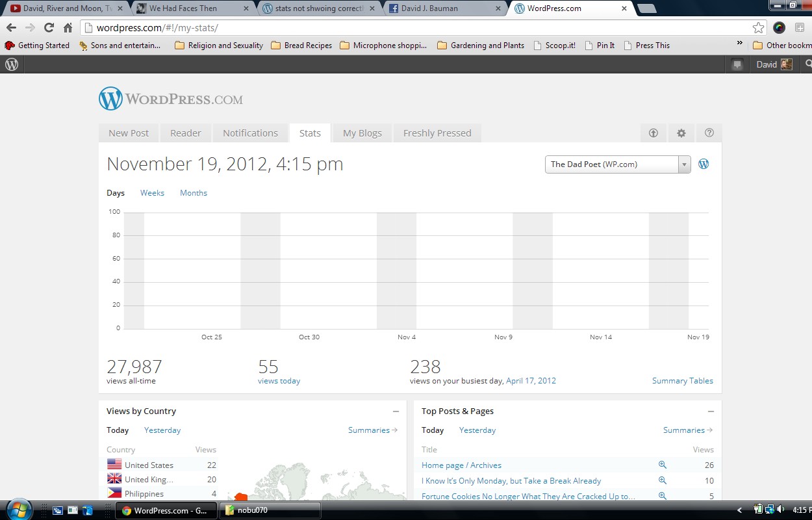This screenshot has height=520, width=812.
Task: Preview the Home page / Archives magnifier icon
Action: click(x=663, y=465)
